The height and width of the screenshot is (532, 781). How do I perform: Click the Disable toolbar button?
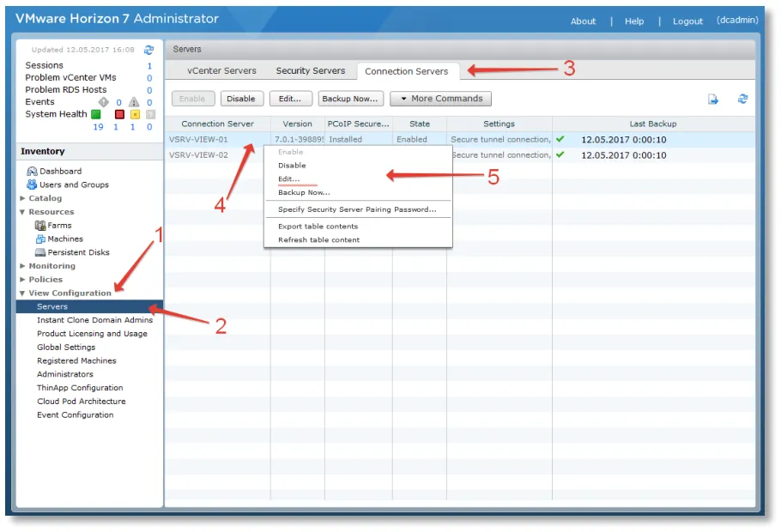click(241, 99)
